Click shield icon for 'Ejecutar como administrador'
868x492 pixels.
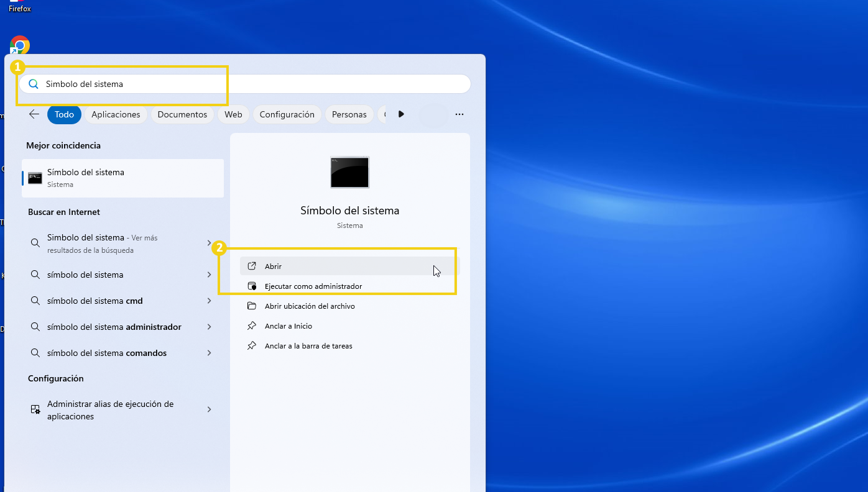(x=252, y=286)
